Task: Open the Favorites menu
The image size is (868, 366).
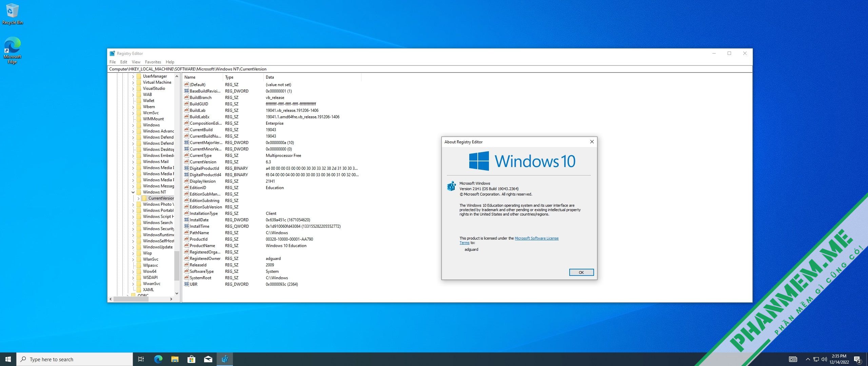Action: click(x=153, y=62)
